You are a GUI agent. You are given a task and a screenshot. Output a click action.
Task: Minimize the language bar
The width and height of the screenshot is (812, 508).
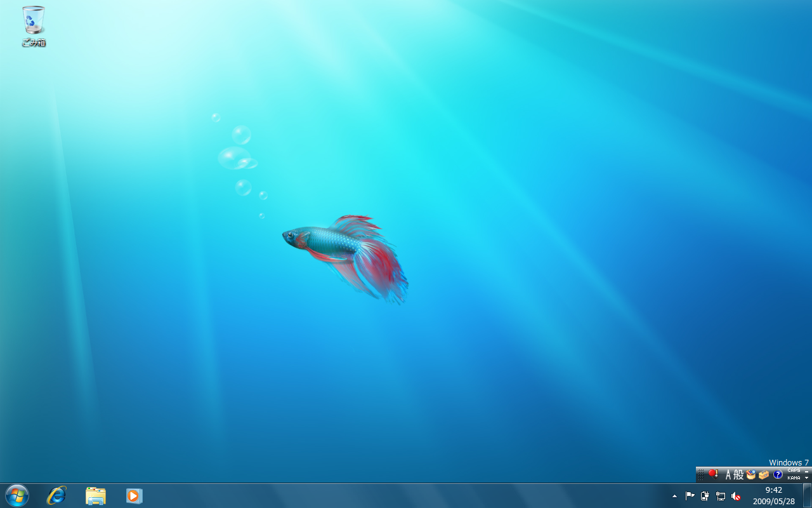pos(807,471)
